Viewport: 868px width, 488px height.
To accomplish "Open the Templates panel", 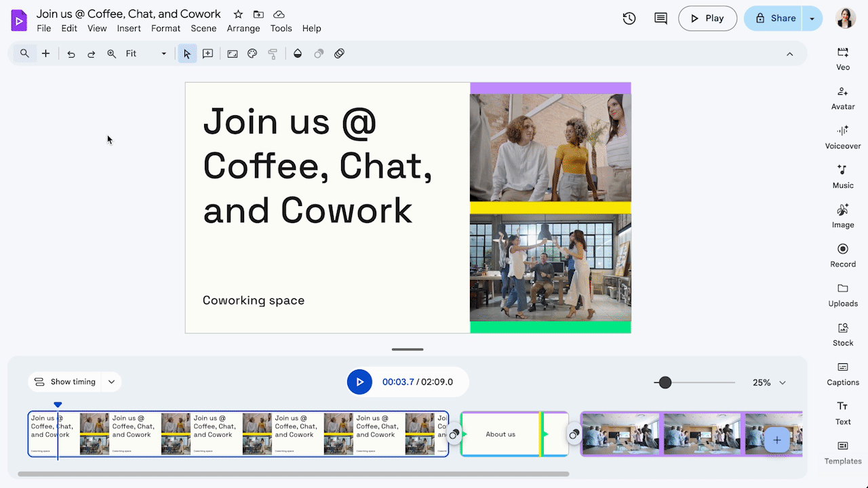I will coord(842,452).
